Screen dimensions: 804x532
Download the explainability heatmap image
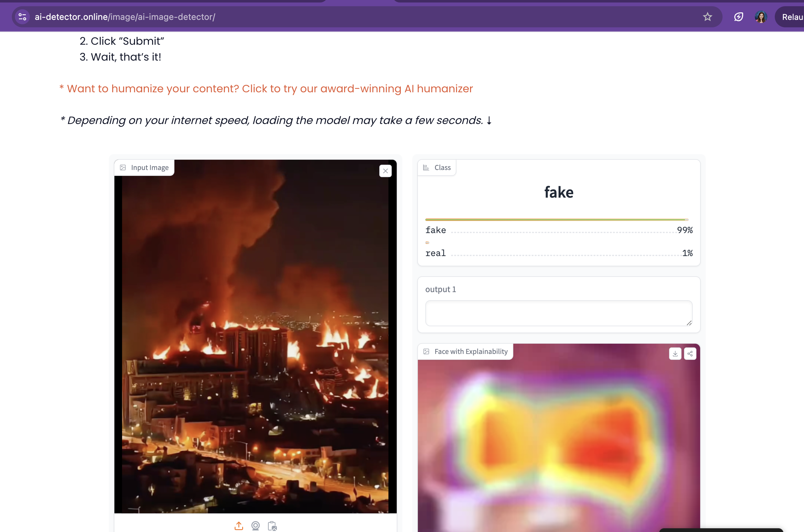[675, 354]
